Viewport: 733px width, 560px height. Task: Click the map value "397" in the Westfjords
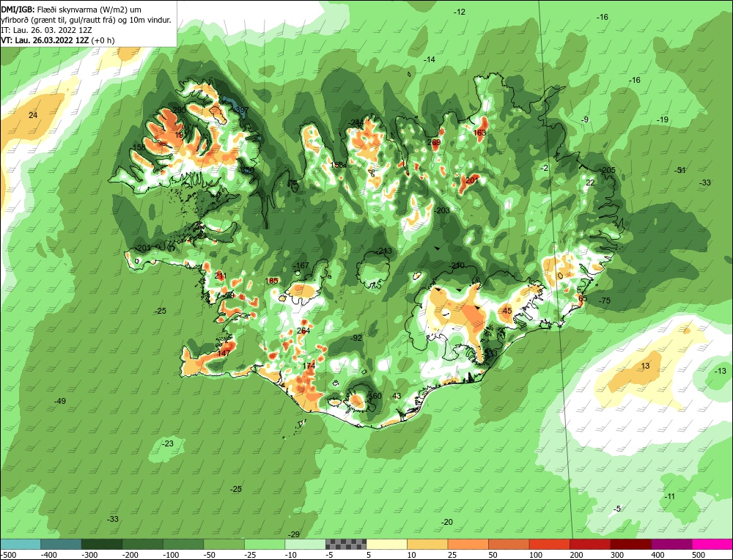(242, 111)
